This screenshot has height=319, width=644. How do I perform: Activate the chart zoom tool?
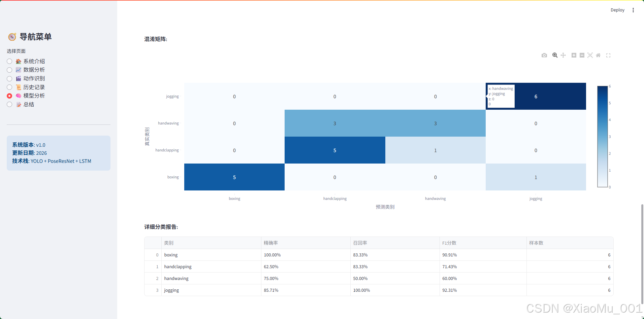(x=555, y=55)
